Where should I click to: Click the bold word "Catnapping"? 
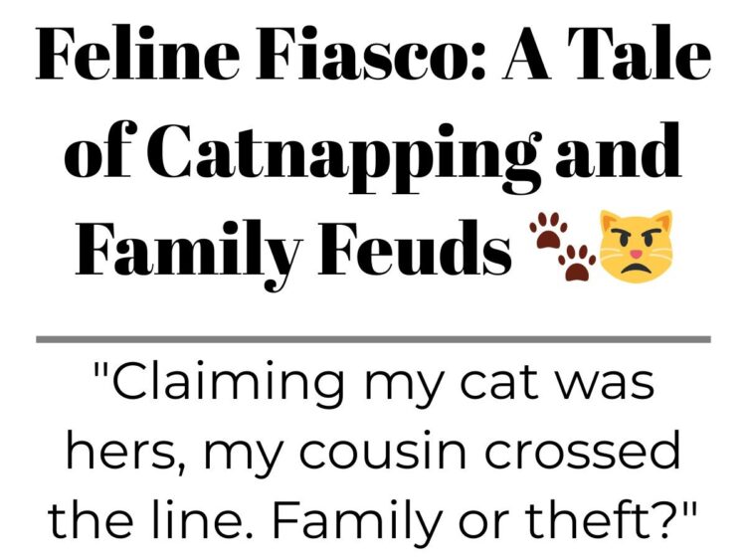click(344, 156)
